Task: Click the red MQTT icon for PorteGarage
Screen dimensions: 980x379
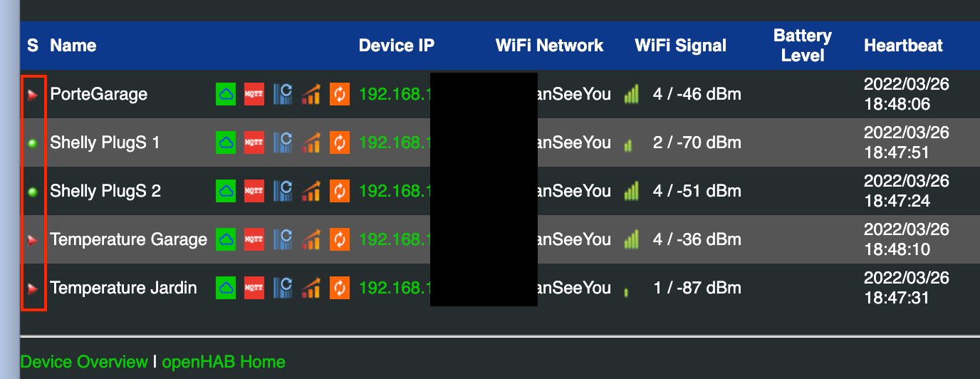Action: [254, 94]
